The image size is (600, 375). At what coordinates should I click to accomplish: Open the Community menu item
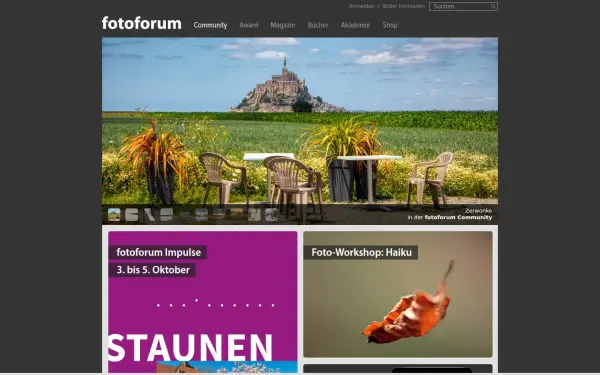point(210,25)
